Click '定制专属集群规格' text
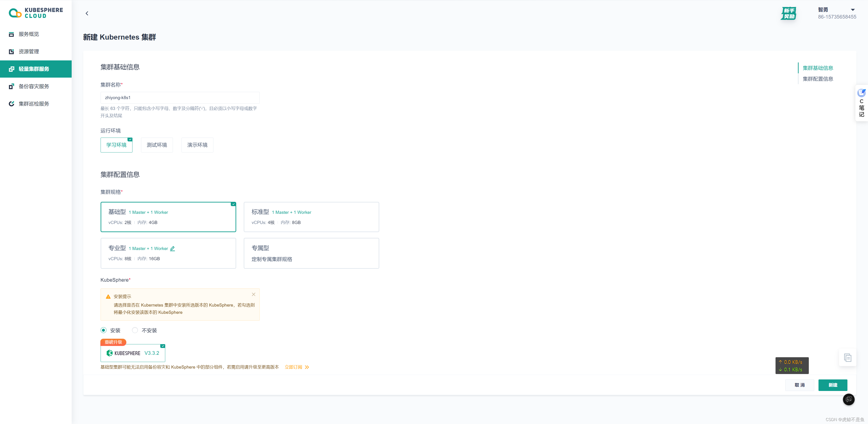This screenshot has height=424, width=868. 272,259
